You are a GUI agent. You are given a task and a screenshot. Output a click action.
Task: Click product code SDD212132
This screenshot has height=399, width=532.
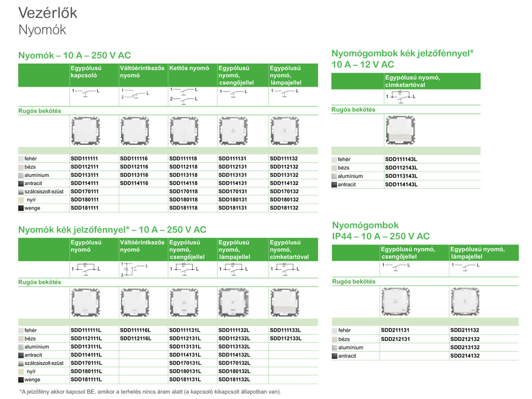tap(465, 339)
